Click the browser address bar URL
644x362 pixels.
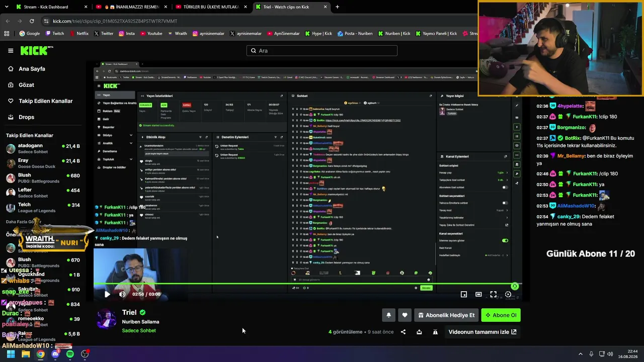(x=115, y=21)
